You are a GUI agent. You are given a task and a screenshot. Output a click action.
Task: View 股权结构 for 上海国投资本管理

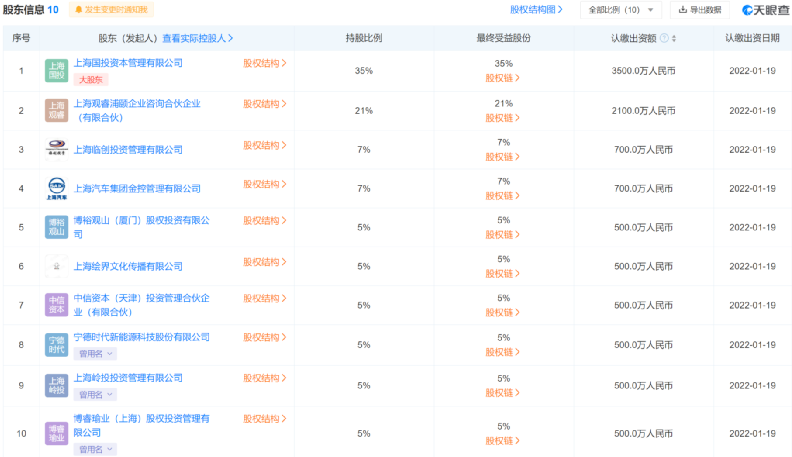(x=265, y=63)
